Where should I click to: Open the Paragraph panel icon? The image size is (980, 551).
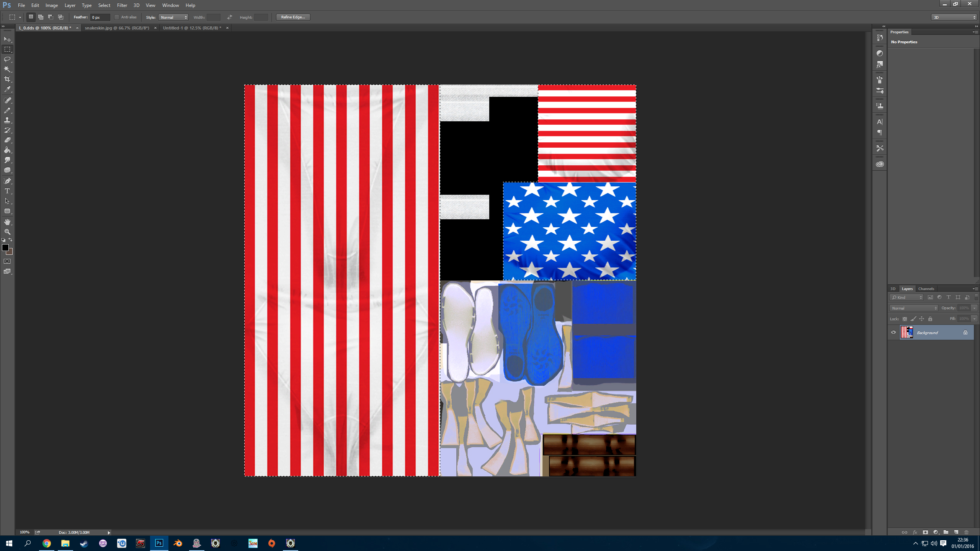[880, 133]
